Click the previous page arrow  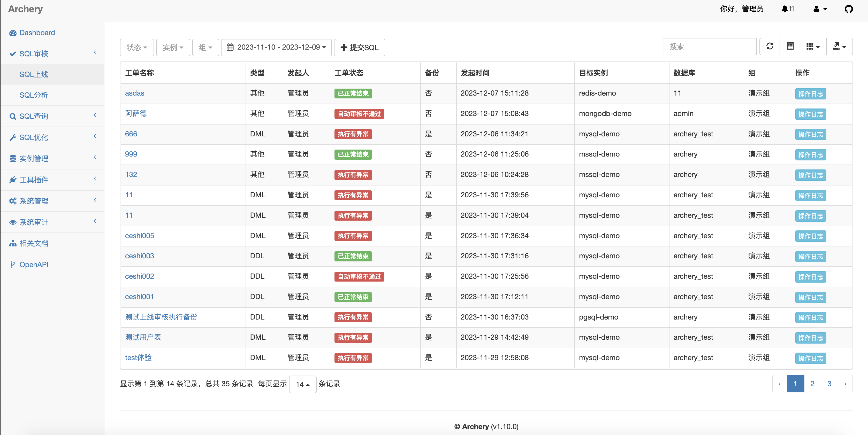click(x=779, y=384)
